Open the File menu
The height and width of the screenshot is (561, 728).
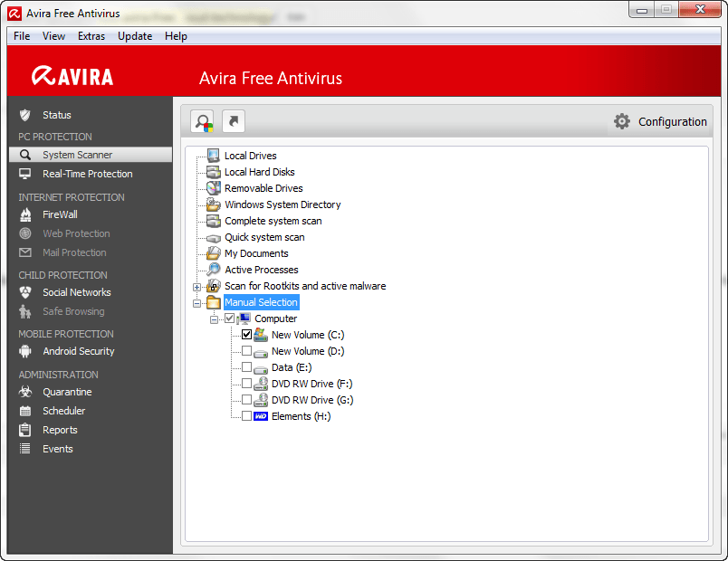(x=22, y=36)
